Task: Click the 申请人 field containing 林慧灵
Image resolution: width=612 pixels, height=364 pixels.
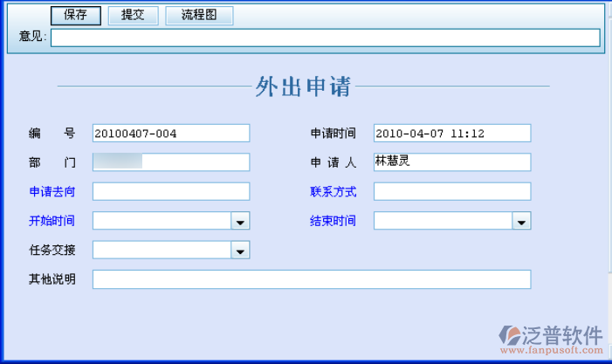Action: click(x=451, y=162)
